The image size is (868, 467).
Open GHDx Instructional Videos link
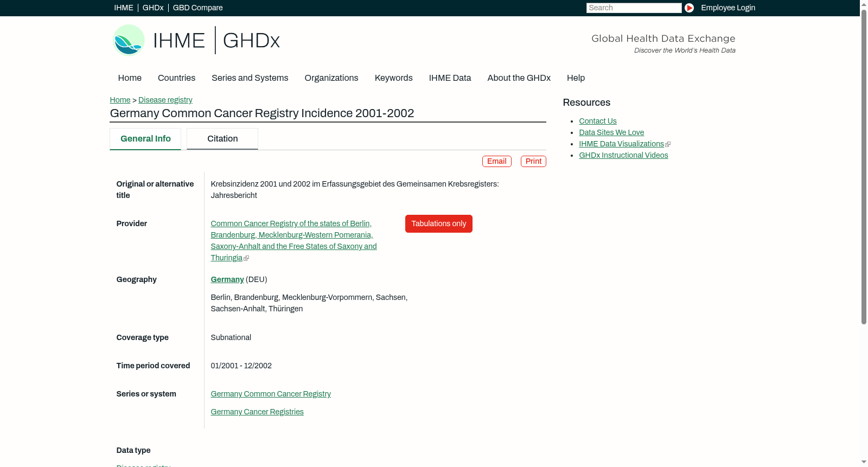623,155
